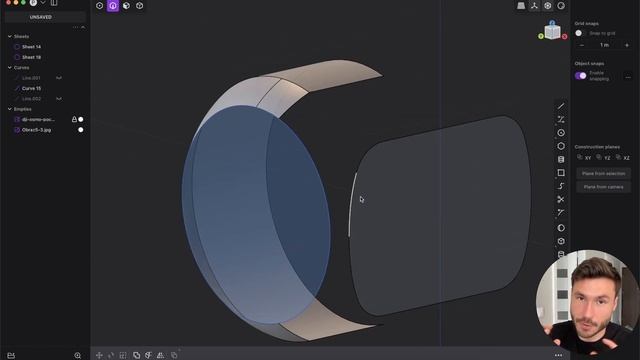
Task: Select the Line tool in the vertical toolbar
Action: coord(561,106)
